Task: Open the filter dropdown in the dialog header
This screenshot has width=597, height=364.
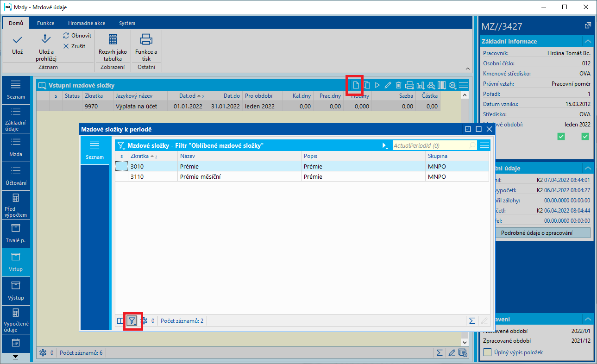Action: coord(121,145)
